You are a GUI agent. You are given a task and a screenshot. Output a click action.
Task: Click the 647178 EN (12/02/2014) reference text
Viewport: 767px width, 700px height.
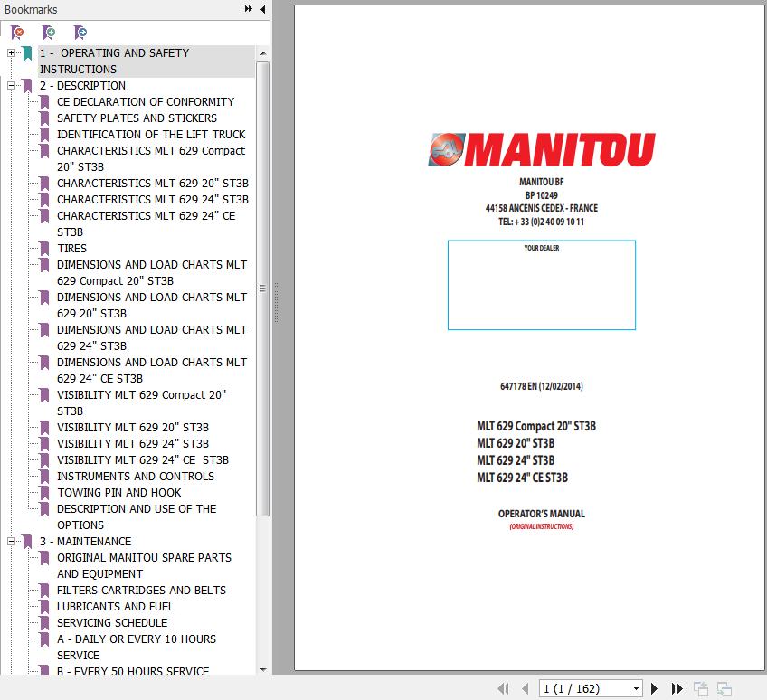pos(542,386)
